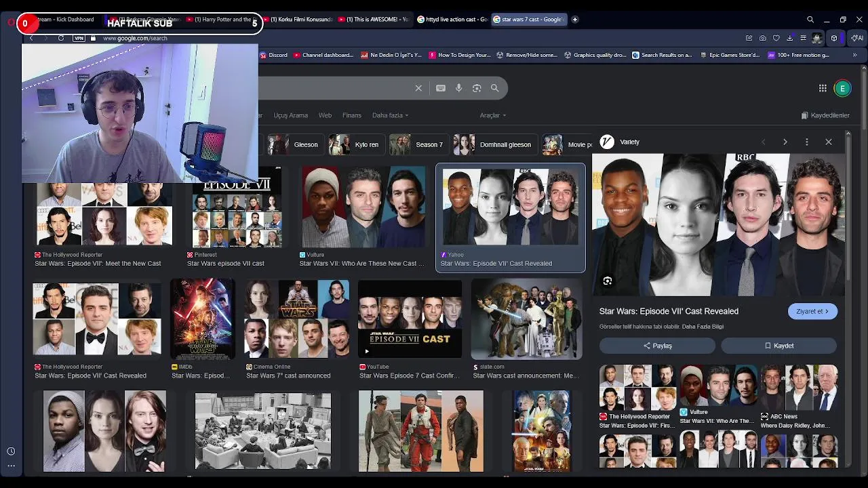Switch to Korku Filmi Konusunda tab
The height and width of the screenshot is (488, 868).
tap(297, 20)
